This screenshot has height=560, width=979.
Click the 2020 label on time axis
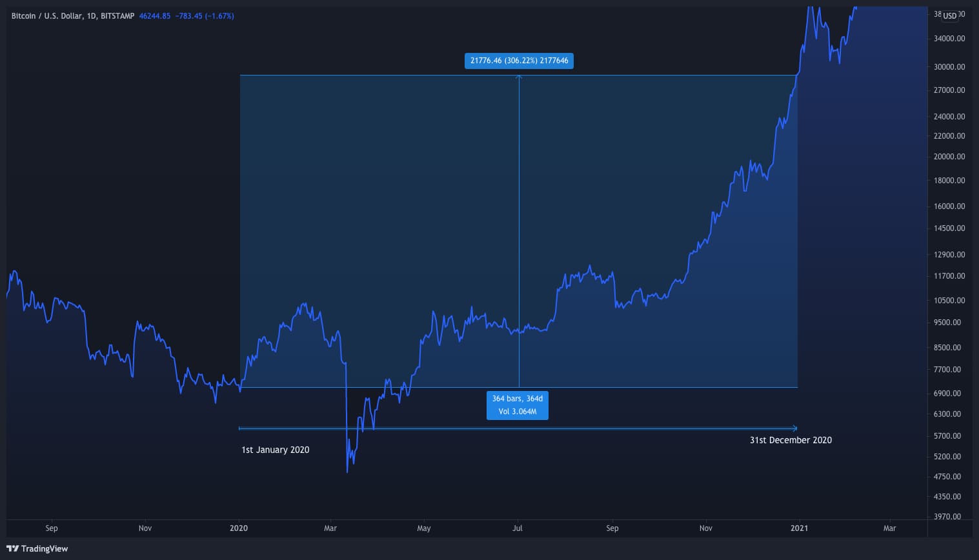[239, 528]
